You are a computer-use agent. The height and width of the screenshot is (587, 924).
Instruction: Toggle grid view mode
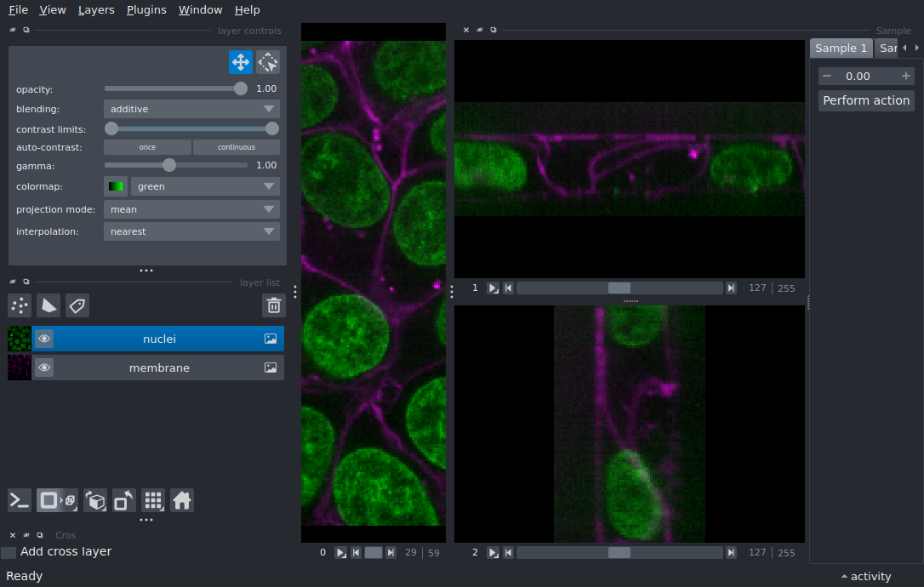[153, 500]
